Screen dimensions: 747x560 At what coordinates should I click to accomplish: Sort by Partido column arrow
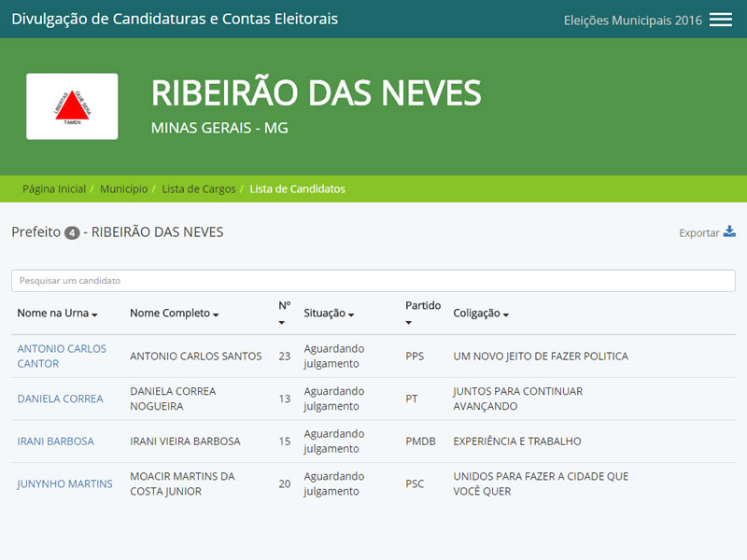pyautogui.click(x=409, y=323)
